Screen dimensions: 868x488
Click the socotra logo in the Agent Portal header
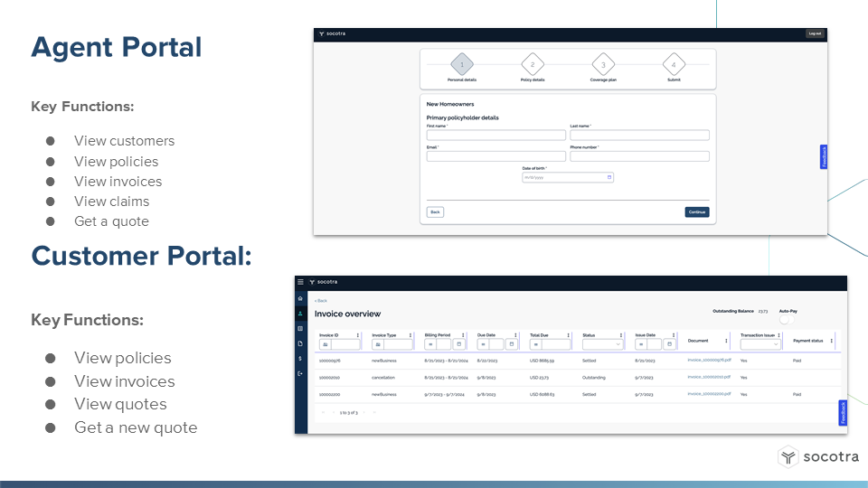tap(332, 33)
